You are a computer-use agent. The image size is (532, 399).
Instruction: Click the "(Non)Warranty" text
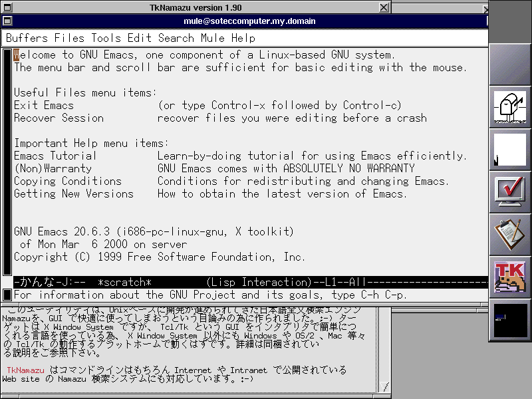pos(53,168)
